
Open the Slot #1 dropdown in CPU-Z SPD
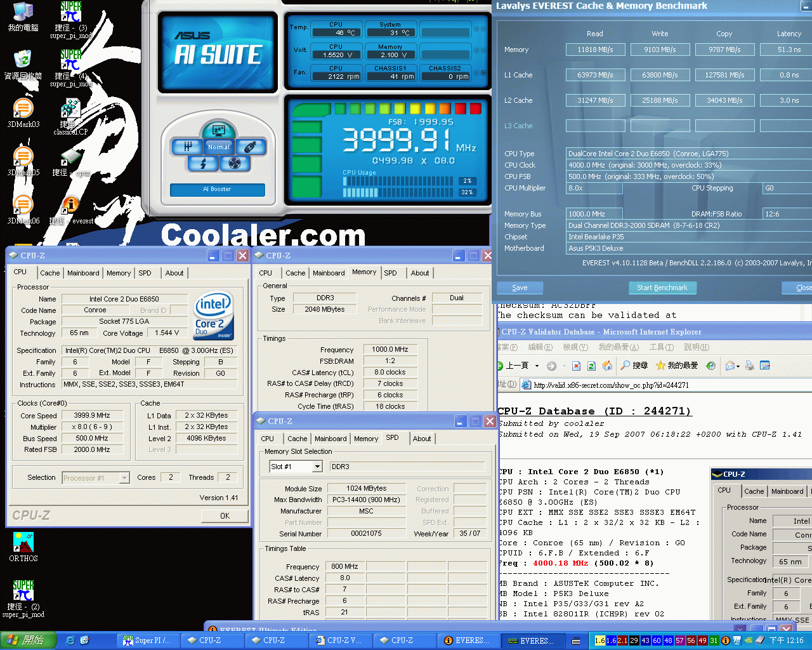tap(317, 467)
